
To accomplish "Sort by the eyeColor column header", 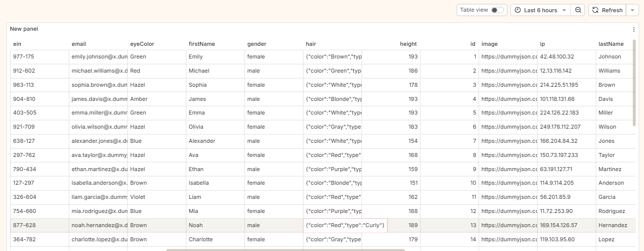I will (142, 44).
